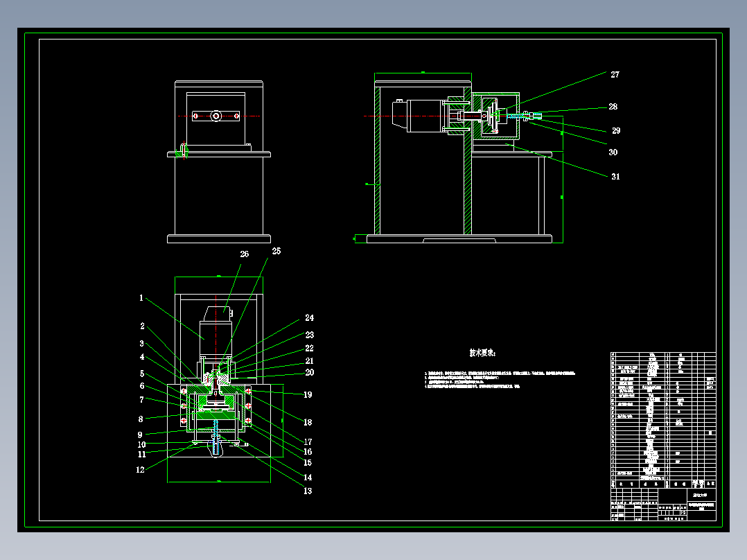Click part callout number 11
This screenshot has width=747, height=560.
point(141,454)
